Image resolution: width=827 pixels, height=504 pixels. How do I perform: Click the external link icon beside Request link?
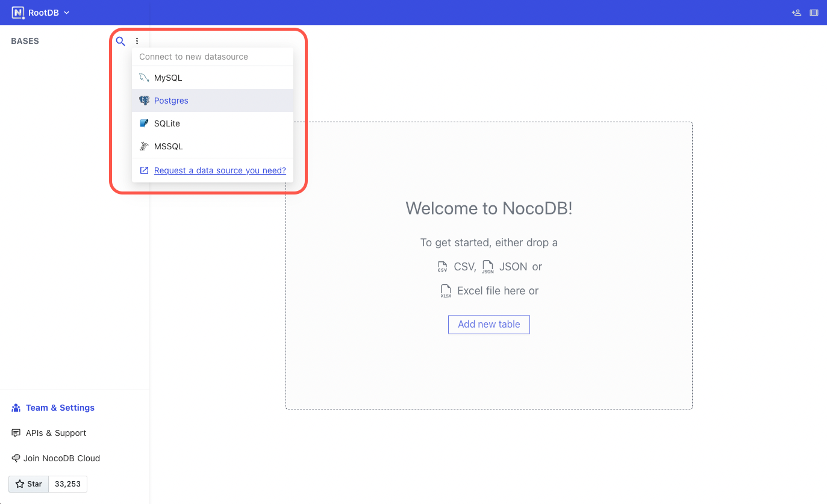(144, 170)
